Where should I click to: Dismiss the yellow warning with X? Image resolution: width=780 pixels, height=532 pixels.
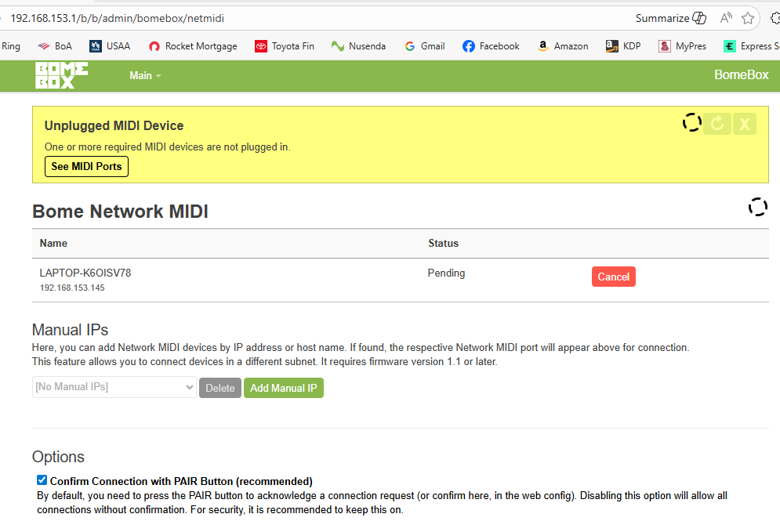click(745, 123)
